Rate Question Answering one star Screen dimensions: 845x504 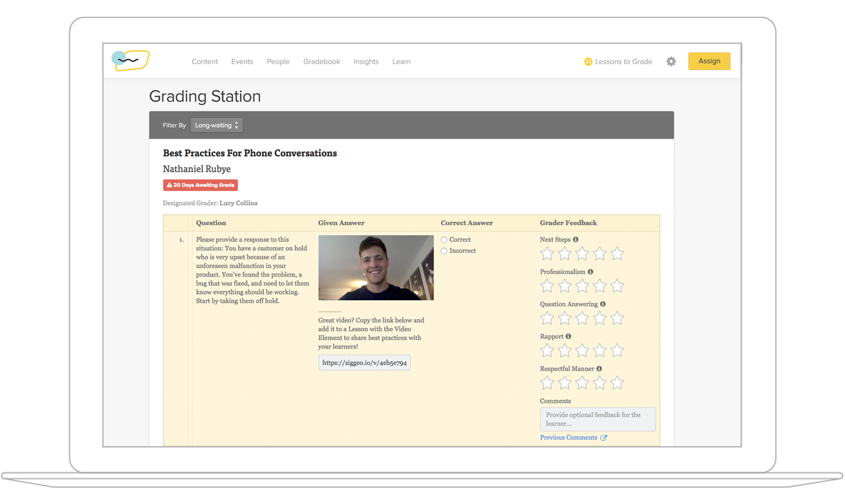pyautogui.click(x=547, y=318)
